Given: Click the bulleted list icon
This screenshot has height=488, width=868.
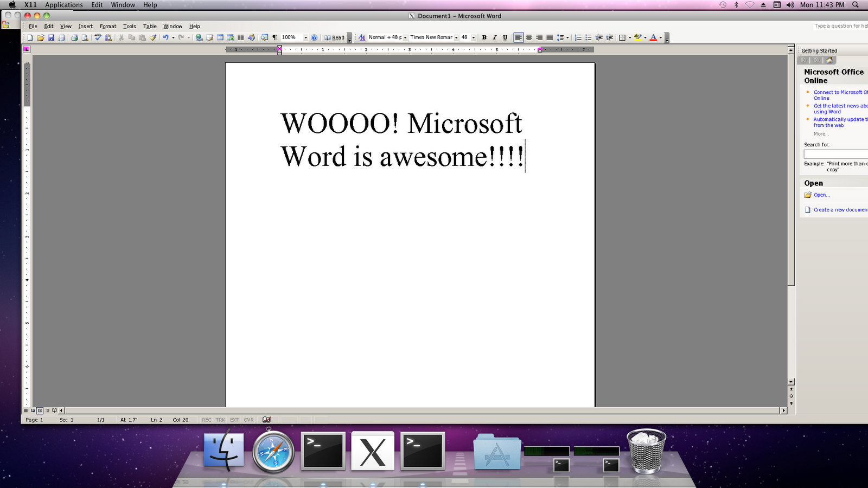Looking at the screenshot, I should coord(589,37).
